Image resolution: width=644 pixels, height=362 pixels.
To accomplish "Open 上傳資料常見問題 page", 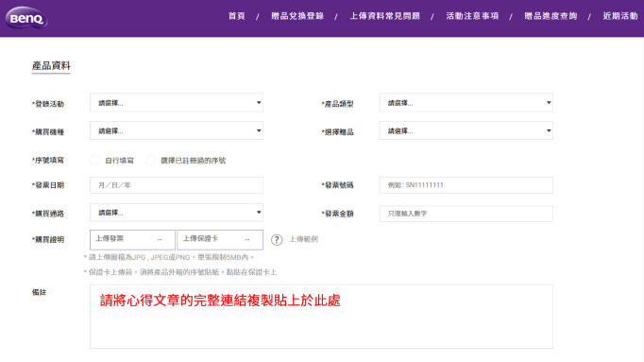I will 385,16.
